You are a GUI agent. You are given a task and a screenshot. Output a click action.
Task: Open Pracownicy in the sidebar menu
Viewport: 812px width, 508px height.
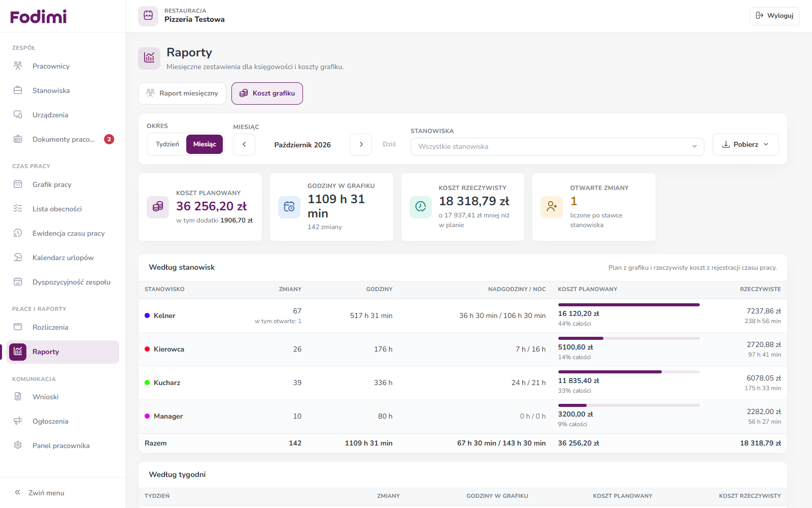63,66
